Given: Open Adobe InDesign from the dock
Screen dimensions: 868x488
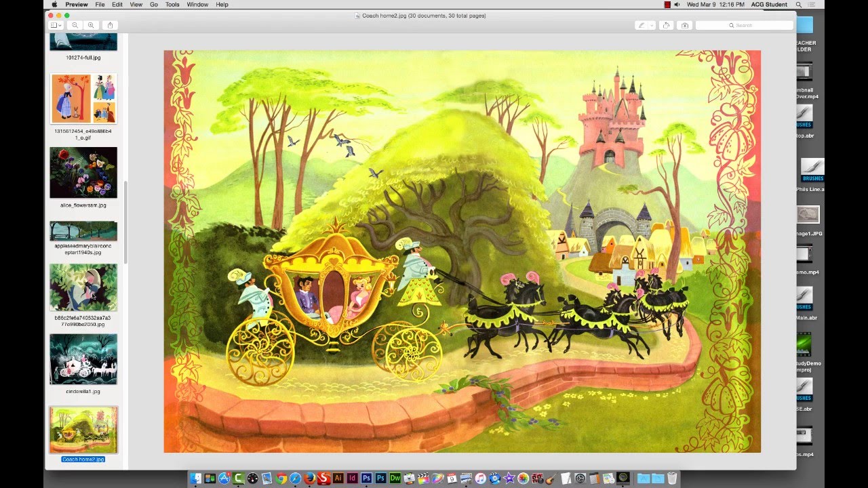Looking at the screenshot, I should click(352, 479).
